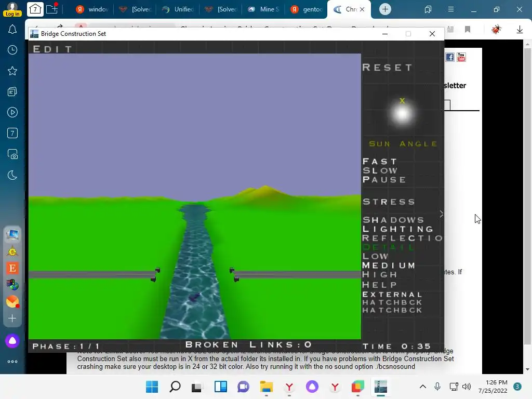532x399 pixels.
Task: Go to the browser home tab icon
Action: pyautogui.click(x=35, y=9)
